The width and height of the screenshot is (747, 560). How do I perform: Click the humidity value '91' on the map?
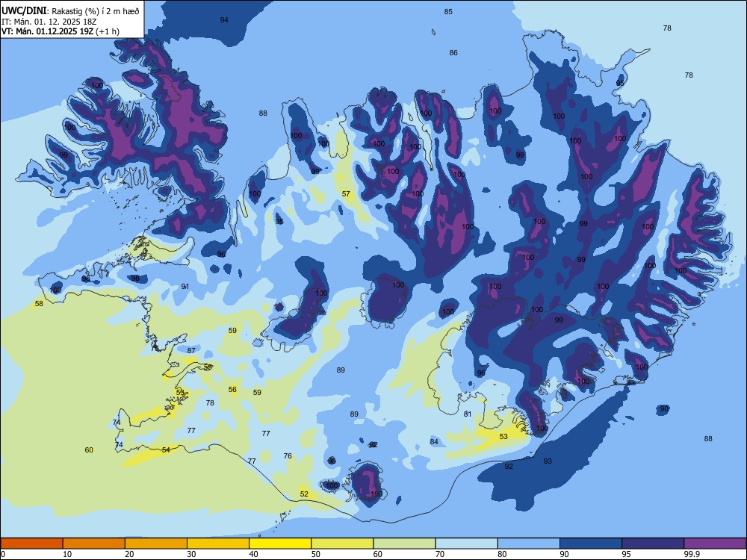click(x=185, y=286)
